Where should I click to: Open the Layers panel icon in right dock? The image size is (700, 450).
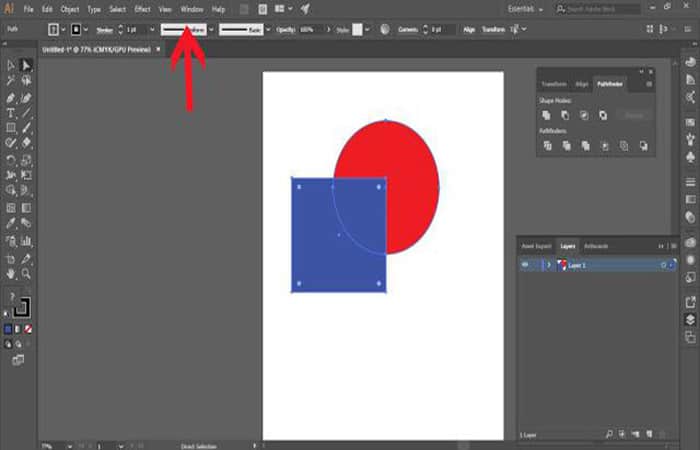690,320
